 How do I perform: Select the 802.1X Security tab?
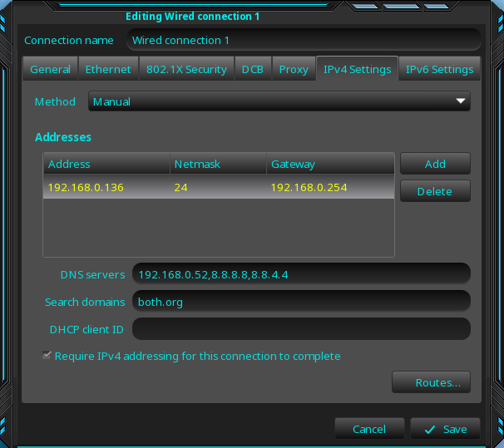click(x=185, y=70)
